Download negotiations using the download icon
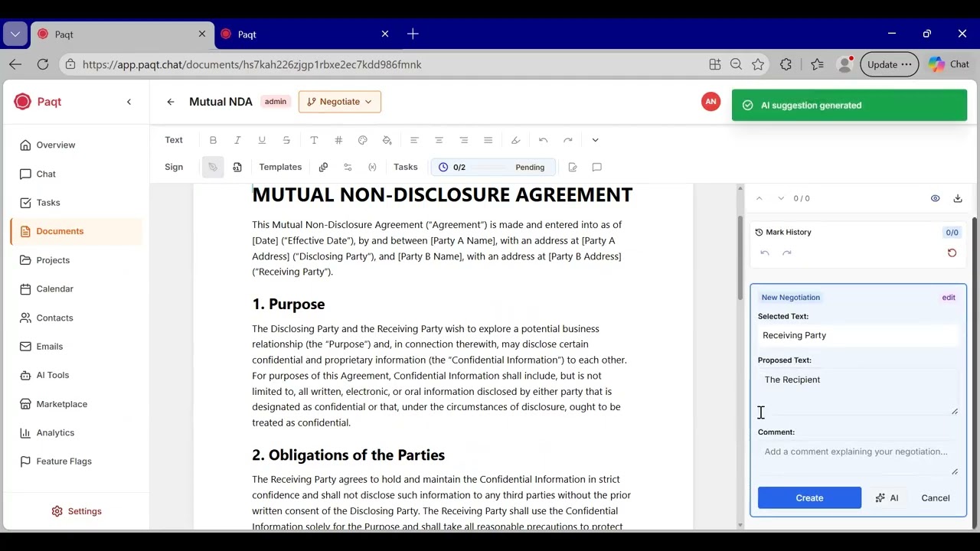 tap(958, 198)
